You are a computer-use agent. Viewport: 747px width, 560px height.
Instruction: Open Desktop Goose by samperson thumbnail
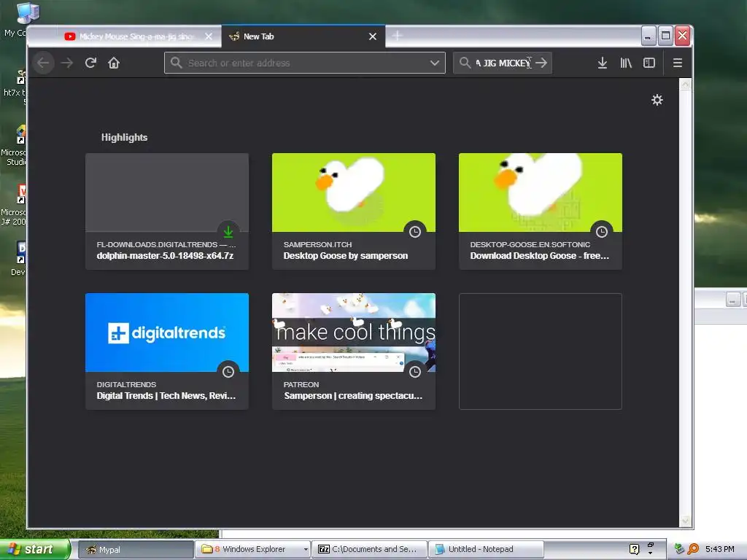pos(354,192)
